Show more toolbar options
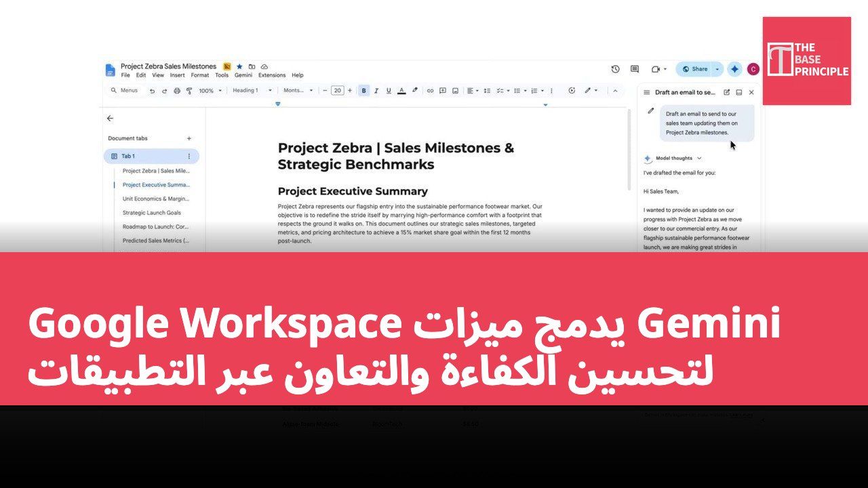Screen dimensions: 868x488 551,90
